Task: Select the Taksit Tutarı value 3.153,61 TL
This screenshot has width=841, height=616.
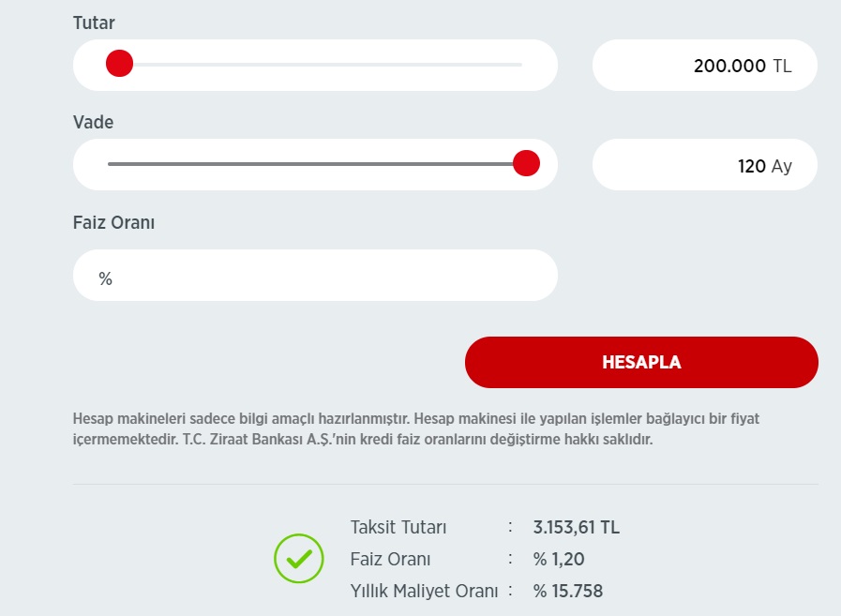Action: [x=576, y=527]
